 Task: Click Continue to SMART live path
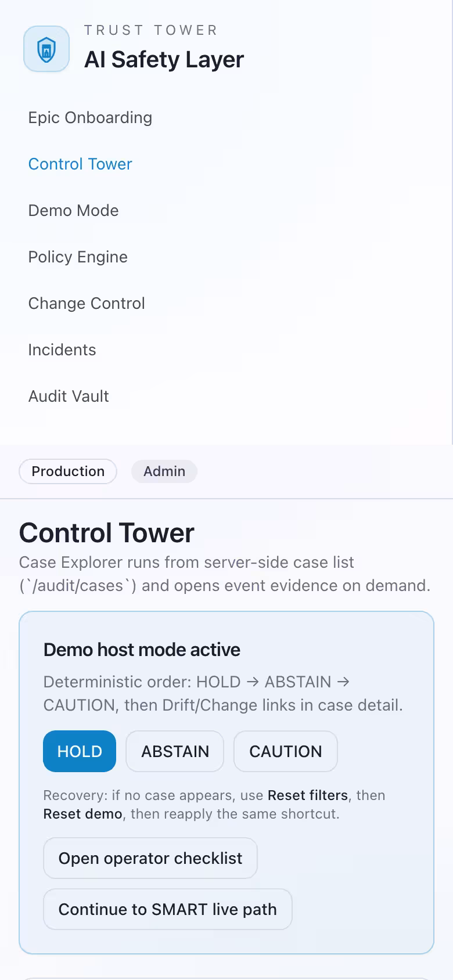click(x=167, y=909)
